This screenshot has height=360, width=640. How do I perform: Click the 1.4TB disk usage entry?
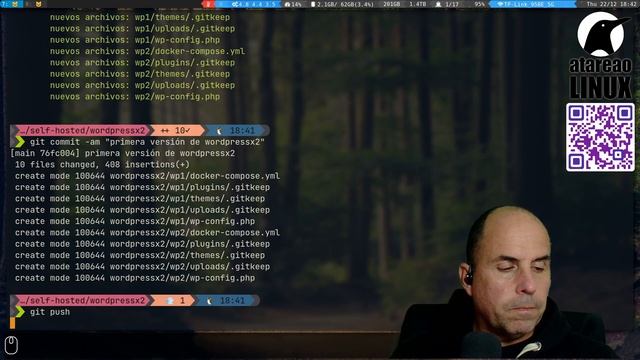418,4
